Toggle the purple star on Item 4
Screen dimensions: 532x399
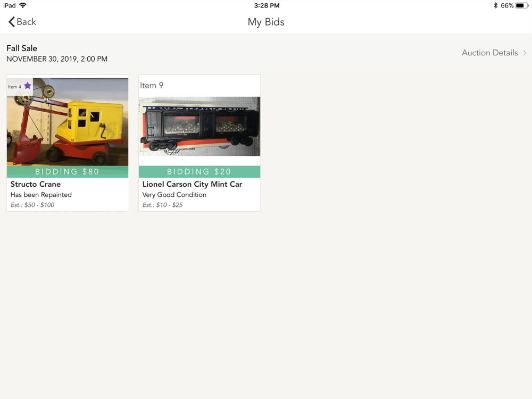(28, 86)
